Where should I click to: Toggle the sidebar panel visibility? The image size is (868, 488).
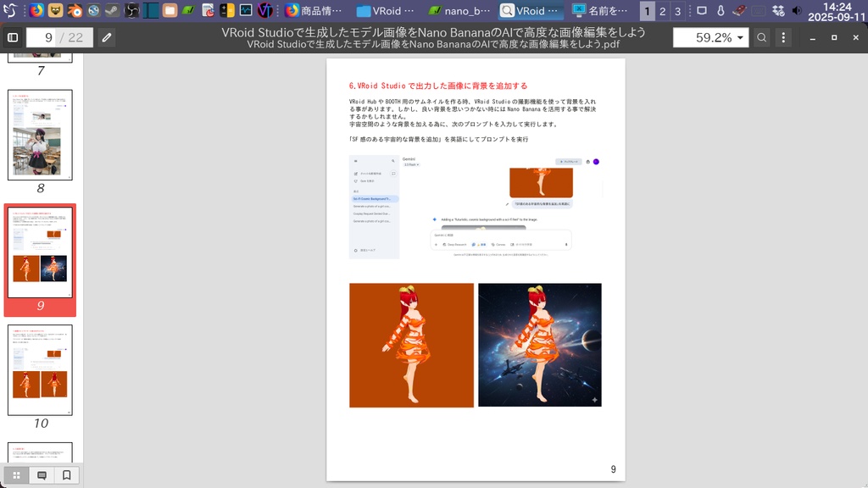pos(12,37)
